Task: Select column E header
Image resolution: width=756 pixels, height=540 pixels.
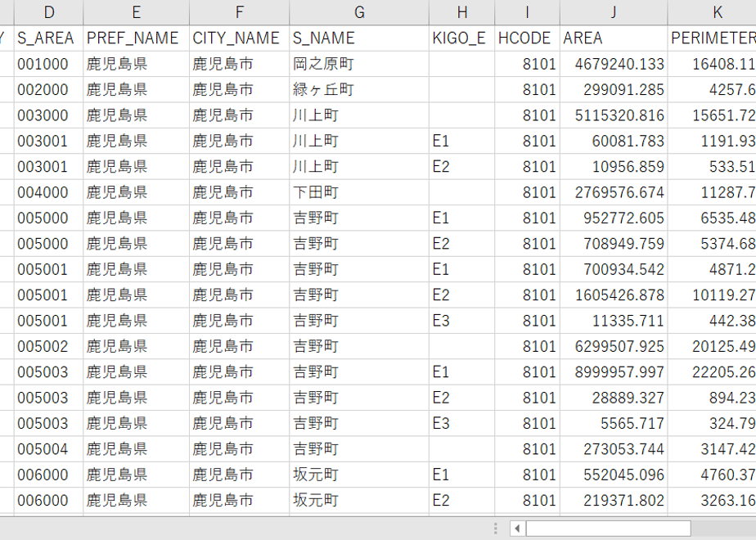Action: (137, 12)
